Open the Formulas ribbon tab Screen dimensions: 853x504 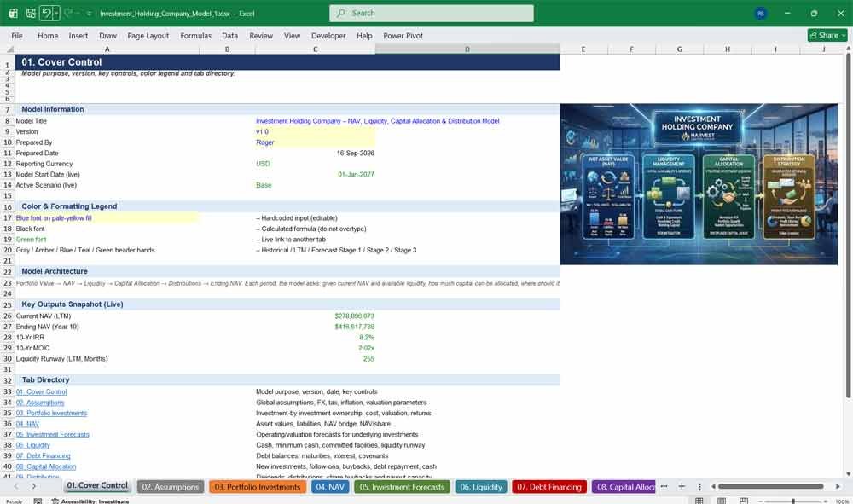(196, 35)
